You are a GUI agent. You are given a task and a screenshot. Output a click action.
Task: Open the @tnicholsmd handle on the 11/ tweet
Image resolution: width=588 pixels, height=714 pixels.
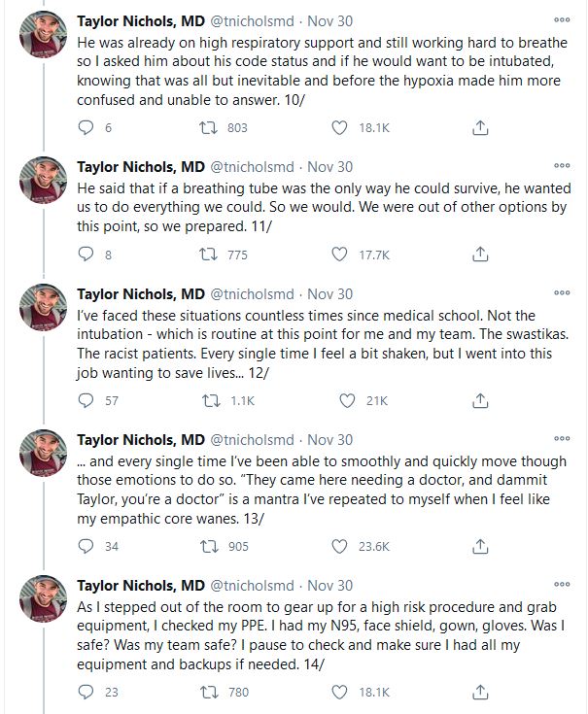(x=252, y=167)
